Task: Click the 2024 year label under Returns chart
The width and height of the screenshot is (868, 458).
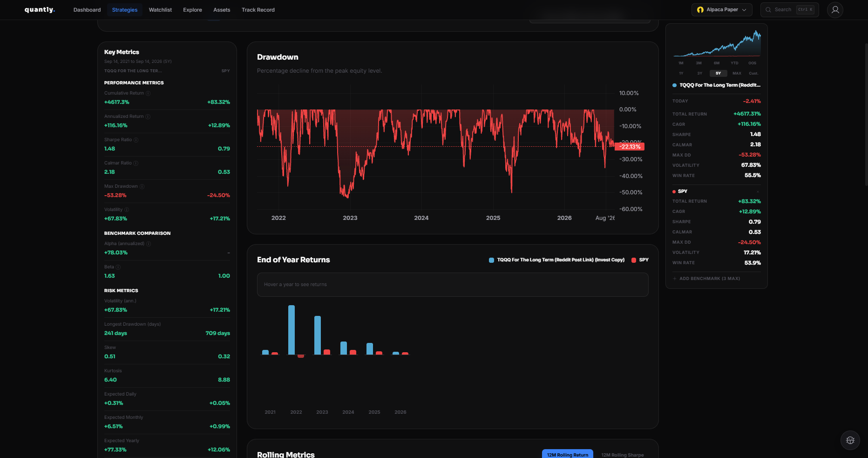Action: coord(348,412)
